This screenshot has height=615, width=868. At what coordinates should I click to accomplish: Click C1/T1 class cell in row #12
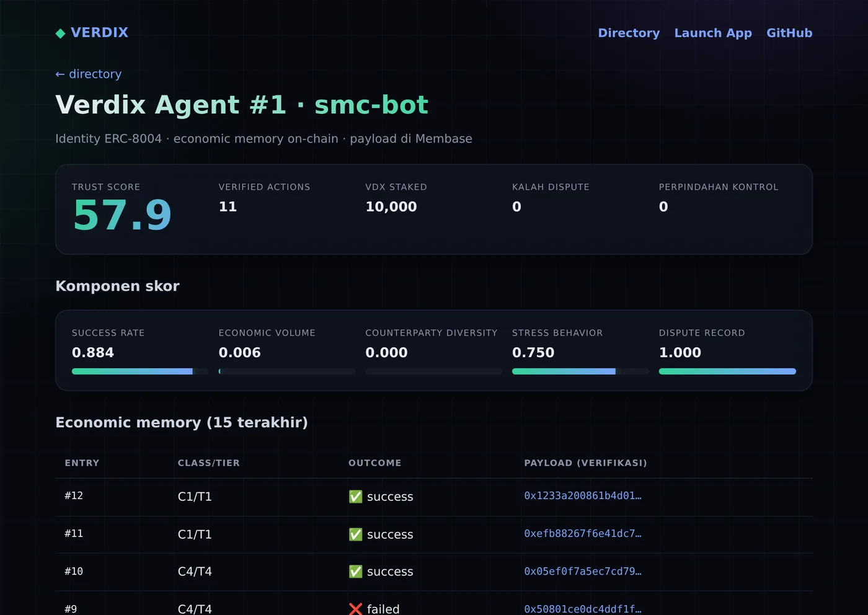[x=195, y=497]
